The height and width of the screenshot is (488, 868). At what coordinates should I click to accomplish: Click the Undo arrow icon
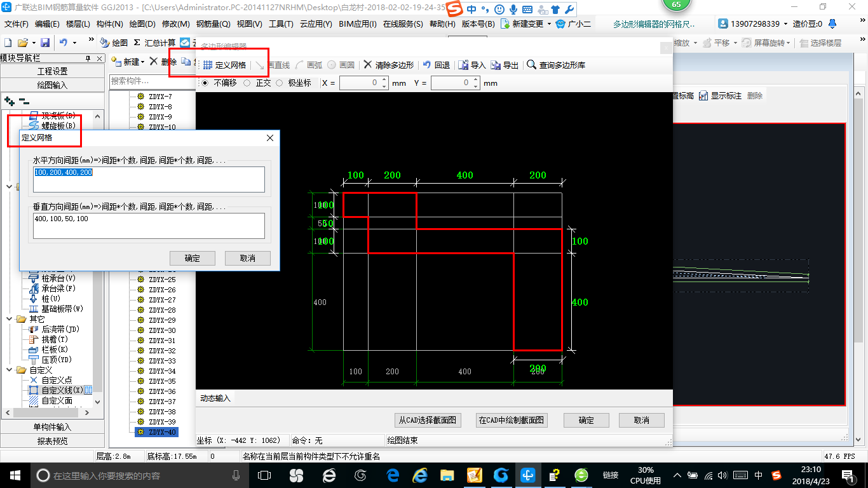[x=64, y=43]
